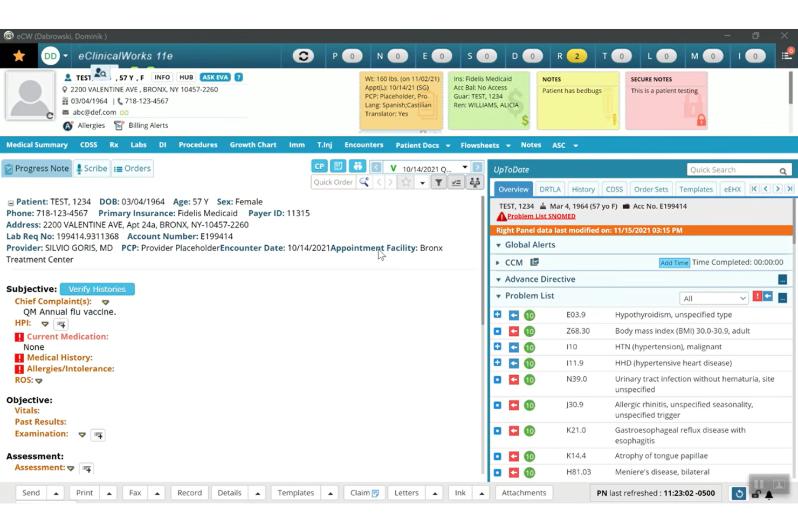Image resolution: width=798 pixels, height=532 pixels.
Task: Click the star favorite icon in Quick Order bar
Action: click(406, 182)
